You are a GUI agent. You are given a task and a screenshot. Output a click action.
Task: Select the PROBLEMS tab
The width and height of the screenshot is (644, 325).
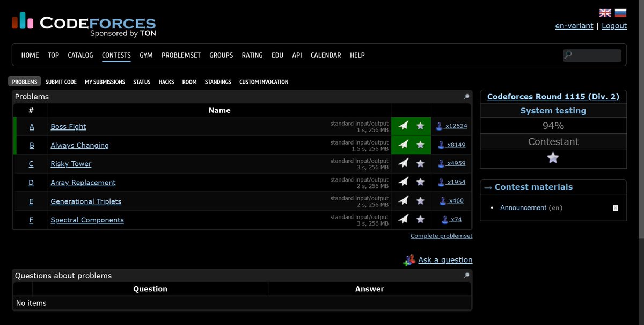point(25,82)
